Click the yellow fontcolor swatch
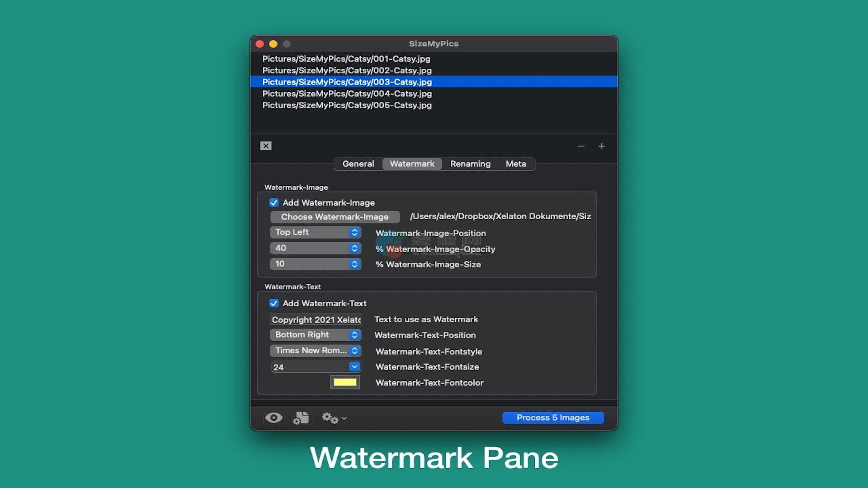 [x=345, y=382]
